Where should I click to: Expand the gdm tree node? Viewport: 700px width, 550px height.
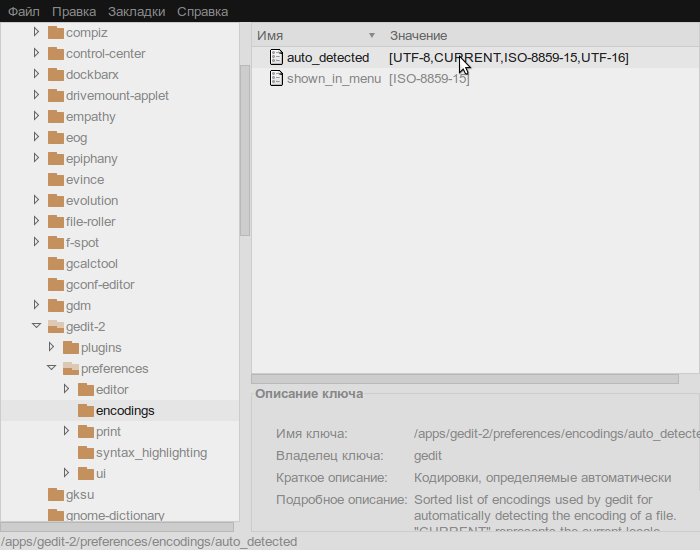point(37,304)
